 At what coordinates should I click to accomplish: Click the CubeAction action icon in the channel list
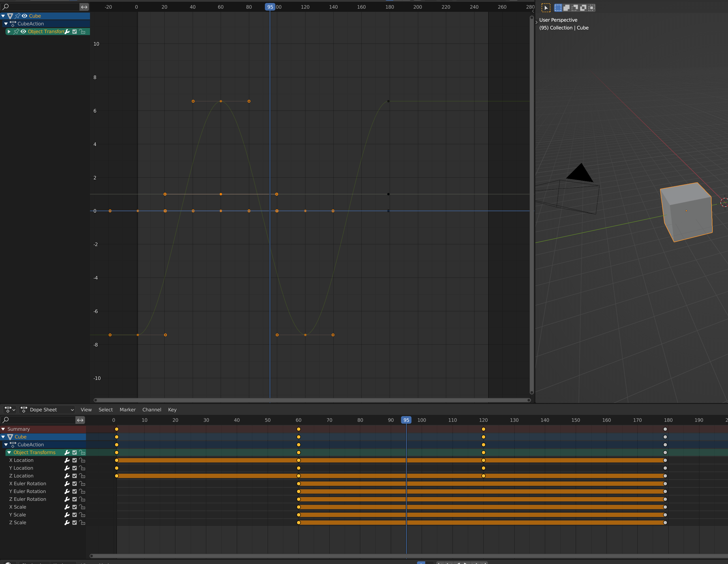click(x=13, y=24)
